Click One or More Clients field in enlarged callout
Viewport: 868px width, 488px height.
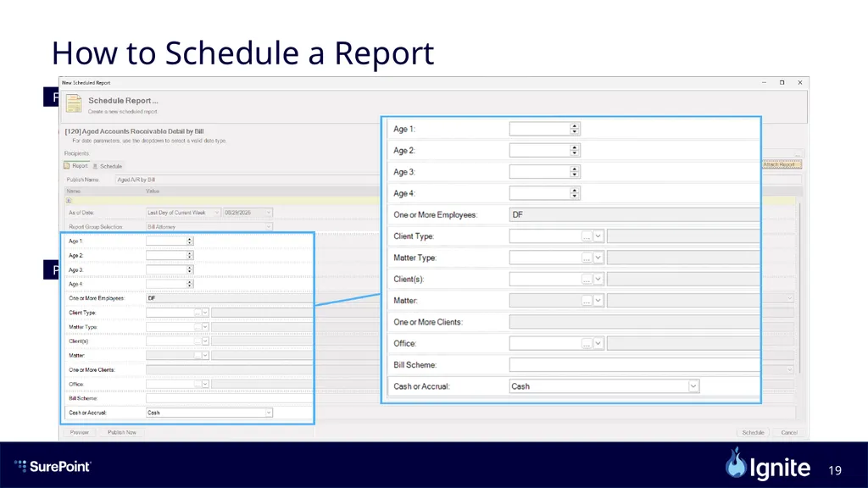[634, 322]
